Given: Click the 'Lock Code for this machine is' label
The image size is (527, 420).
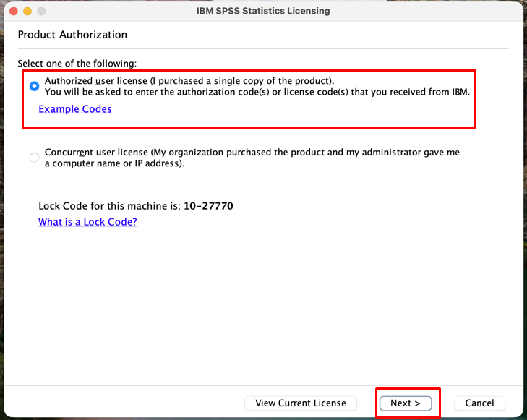Looking at the screenshot, I should [x=108, y=206].
